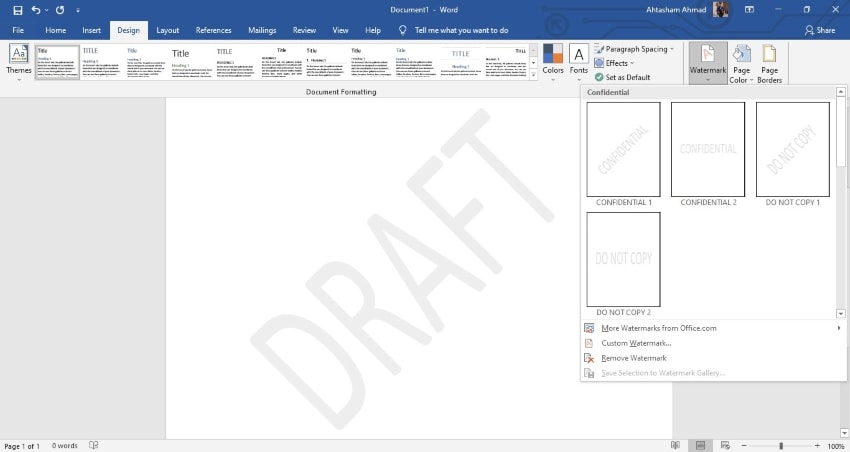This screenshot has width=850, height=452.
Task: Open the Fonts theme button
Action: [578, 63]
